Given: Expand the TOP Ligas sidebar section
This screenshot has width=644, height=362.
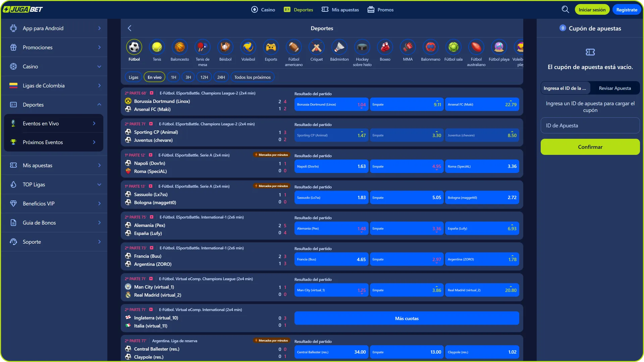Looking at the screenshot, I should 54,184.
